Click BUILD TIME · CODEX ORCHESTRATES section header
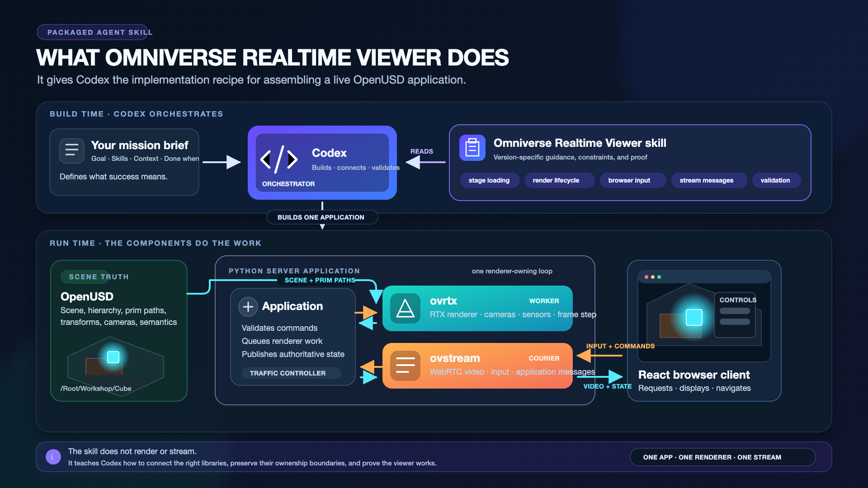The image size is (868, 488). pyautogui.click(x=137, y=114)
